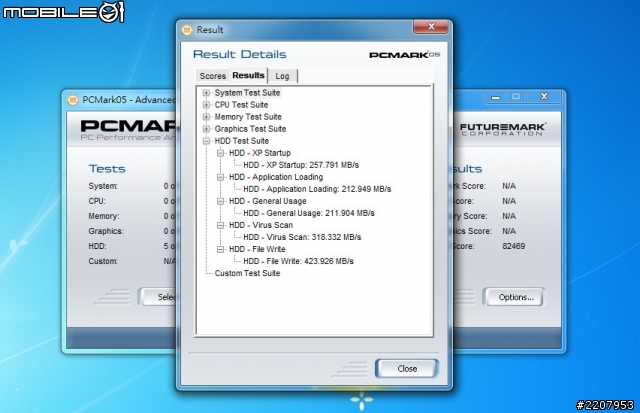The width and height of the screenshot is (640, 413).
Task: Select Application Loading 212.949 MB/s result
Action: [x=317, y=189]
